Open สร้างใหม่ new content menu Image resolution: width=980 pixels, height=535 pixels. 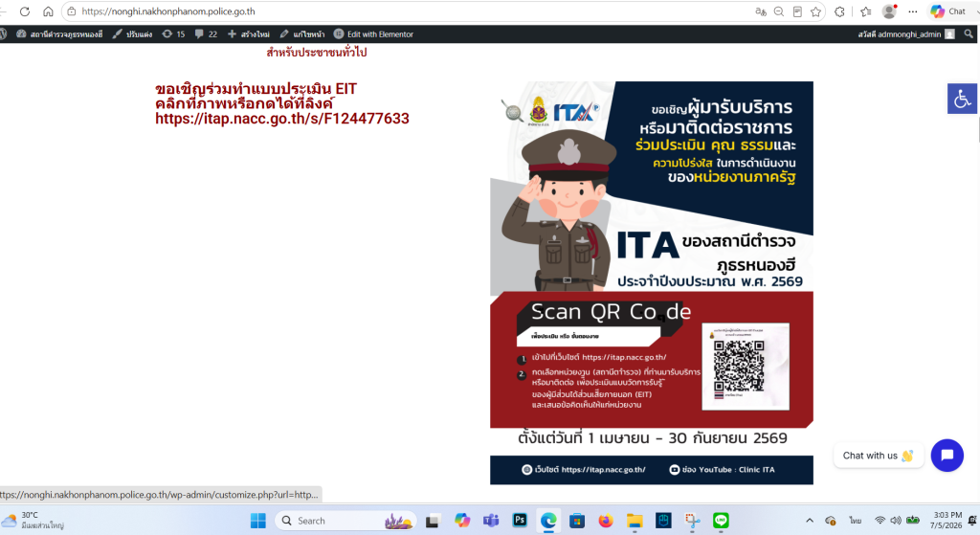[248, 33]
